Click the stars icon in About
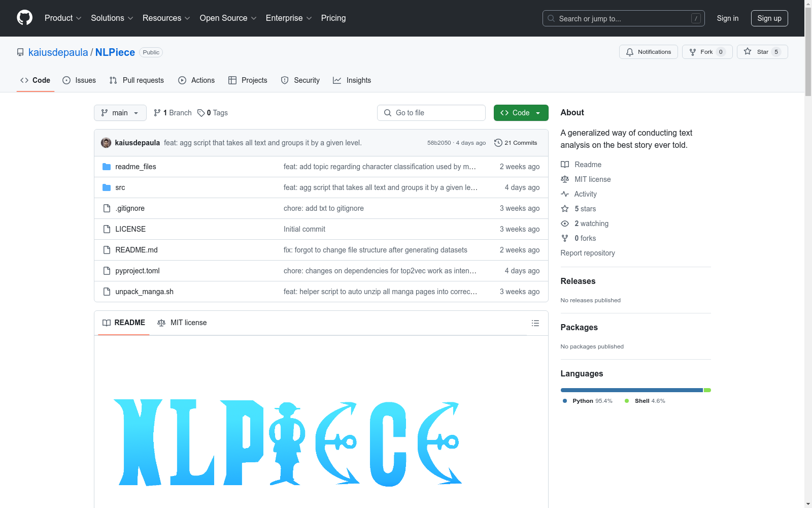The width and height of the screenshot is (812, 508). pyautogui.click(x=565, y=209)
